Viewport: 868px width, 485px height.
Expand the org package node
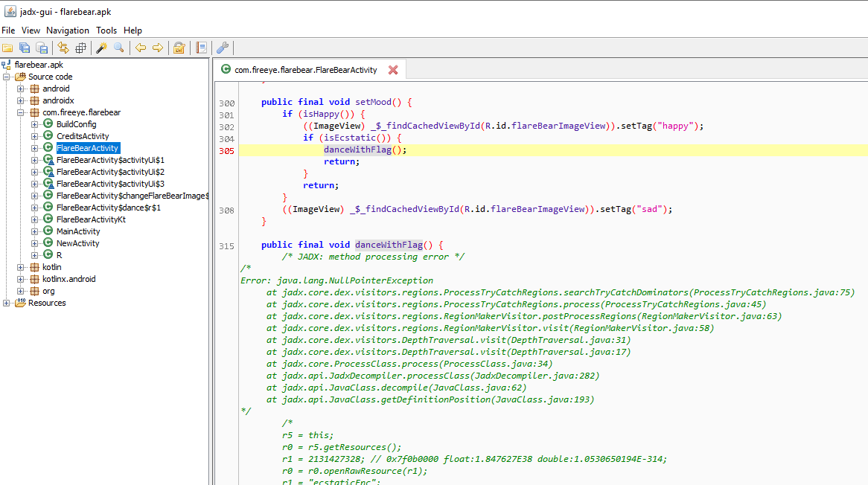[21, 291]
